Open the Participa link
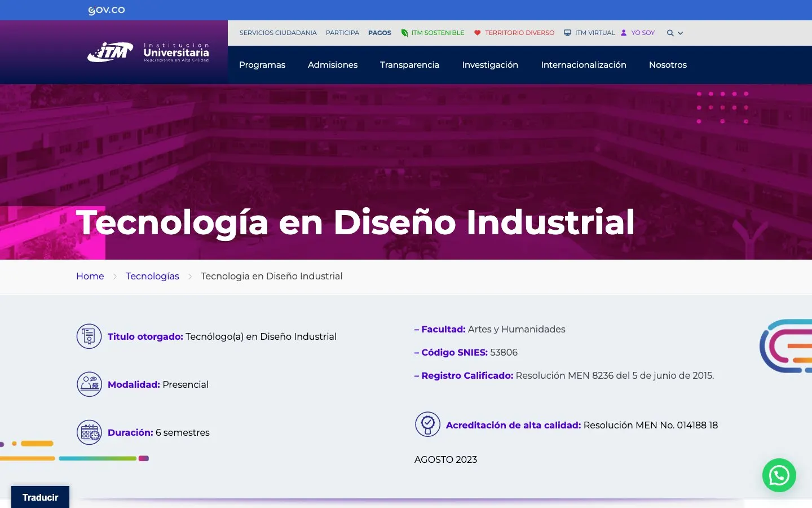The image size is (812, 508). (x=342, y=33)
